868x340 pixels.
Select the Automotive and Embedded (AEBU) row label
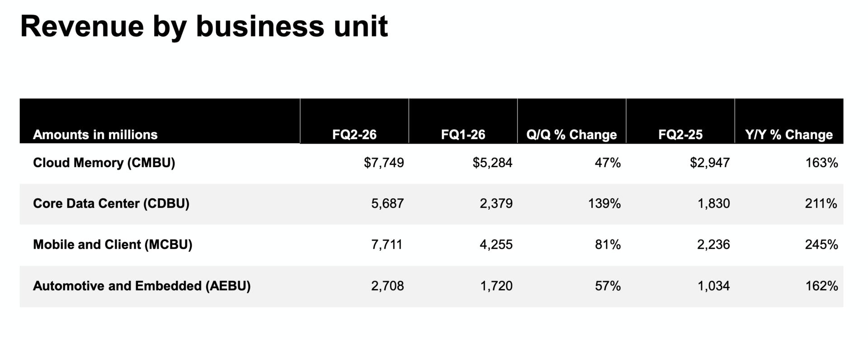click(x=142, y=286)
